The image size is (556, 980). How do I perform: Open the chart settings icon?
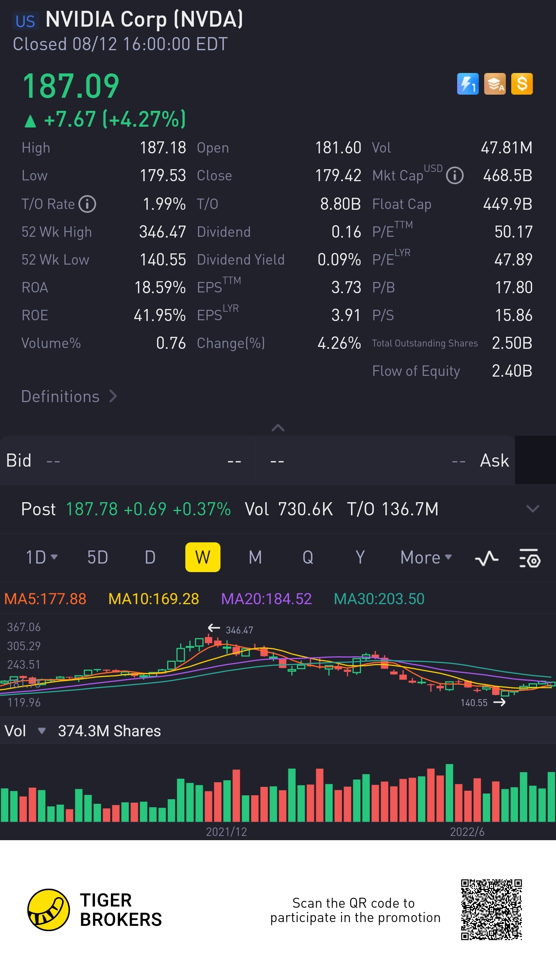[x=529, y=558]
